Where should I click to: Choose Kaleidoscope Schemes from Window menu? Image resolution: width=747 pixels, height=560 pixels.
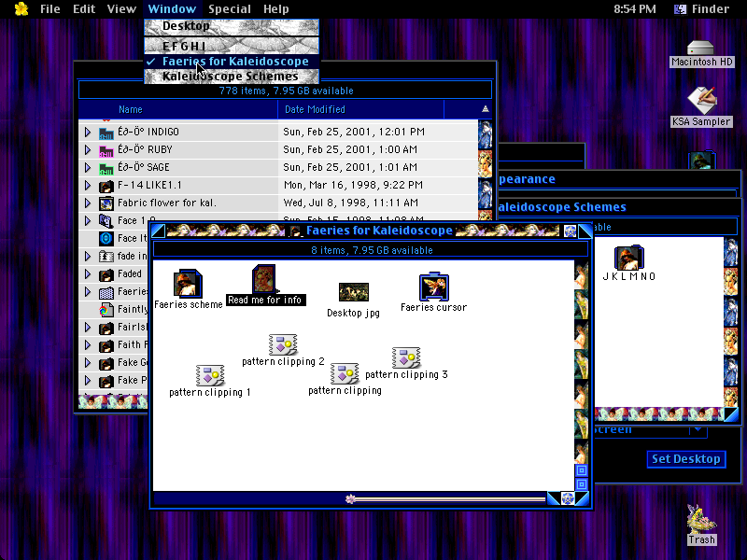pos(232,77)
